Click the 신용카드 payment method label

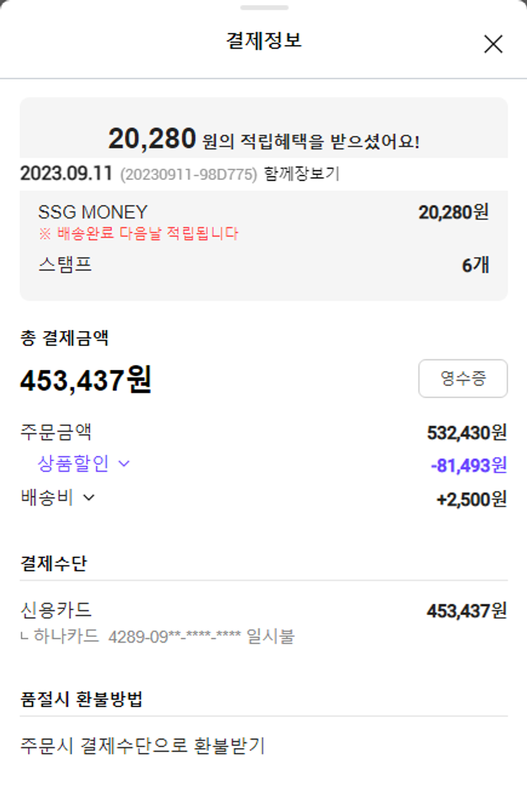(x=56, y=610)
